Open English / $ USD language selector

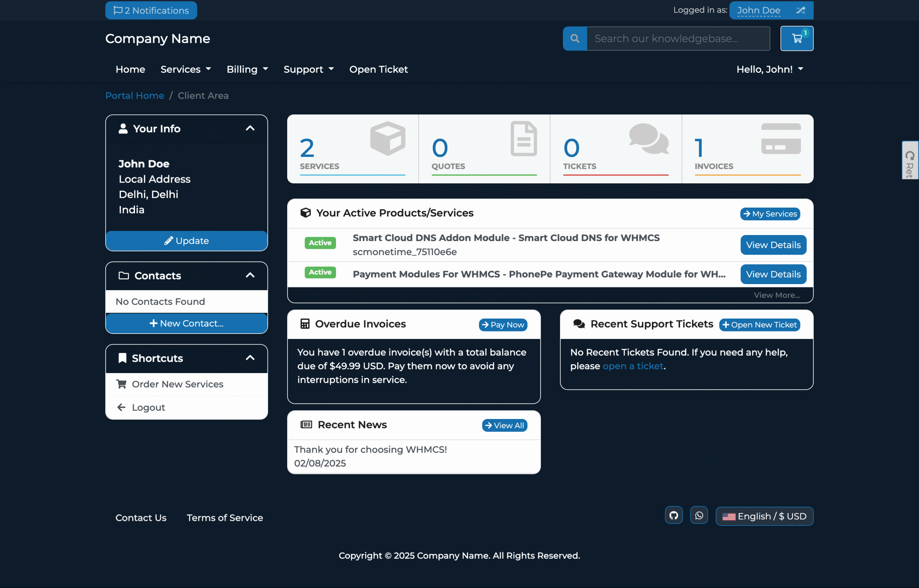764,516
